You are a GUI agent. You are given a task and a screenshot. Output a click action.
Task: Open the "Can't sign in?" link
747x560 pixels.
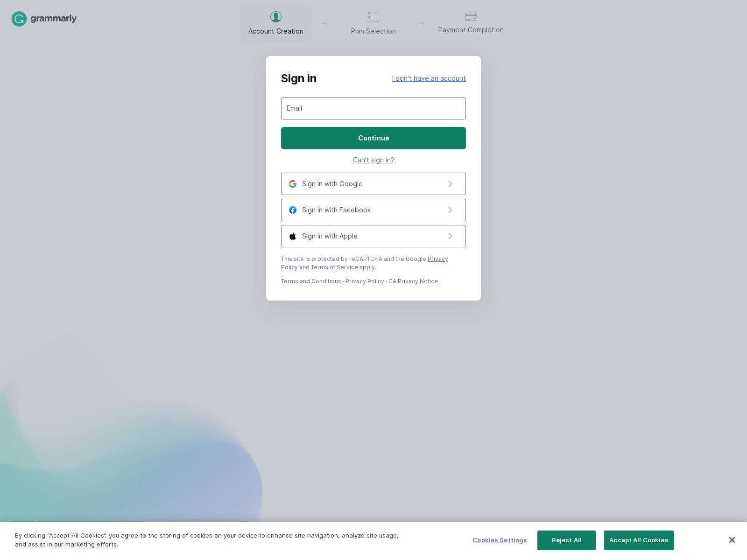click(373, 160)
